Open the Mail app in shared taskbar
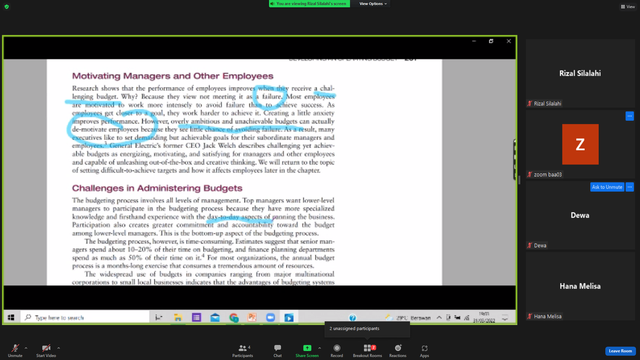Image resolution: width=640 pixels, height=360 pixels. pos(215,317)
